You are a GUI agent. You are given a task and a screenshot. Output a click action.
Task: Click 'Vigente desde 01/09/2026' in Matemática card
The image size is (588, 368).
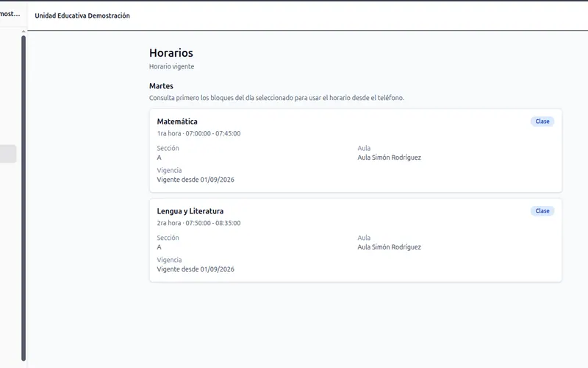point(196,180)
